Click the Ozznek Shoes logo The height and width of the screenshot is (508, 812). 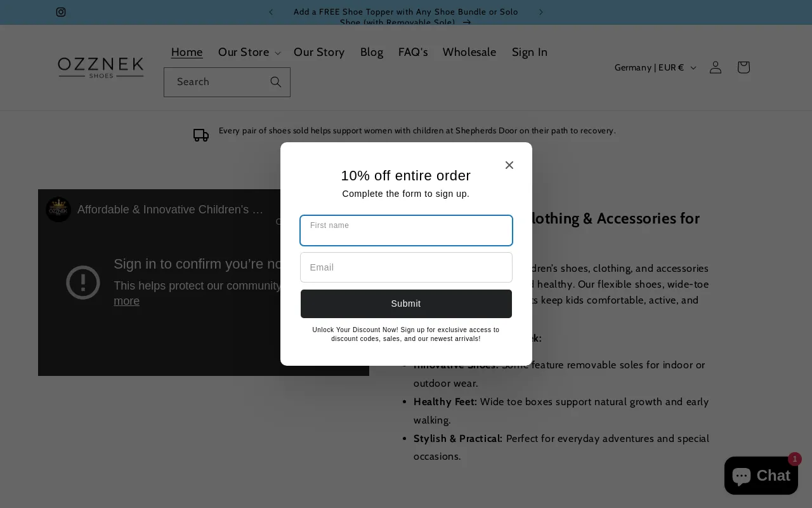pyautogui.click(x=100, y=68)
